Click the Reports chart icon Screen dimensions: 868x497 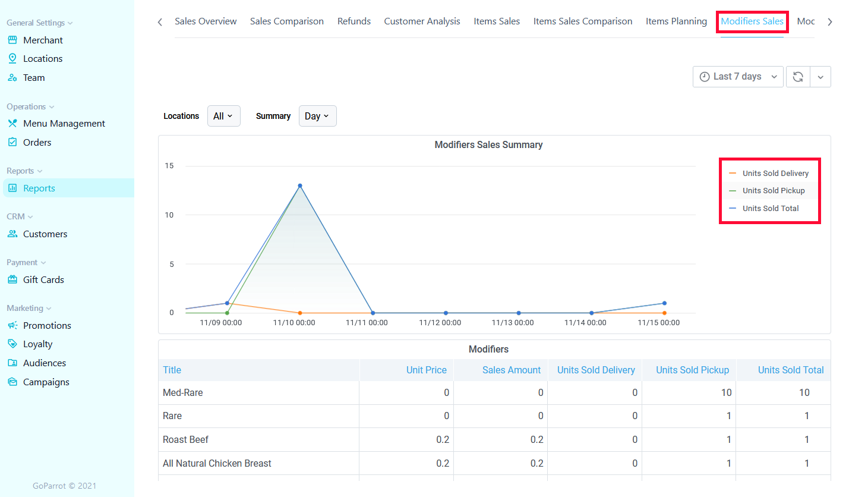tap(12, 188)
